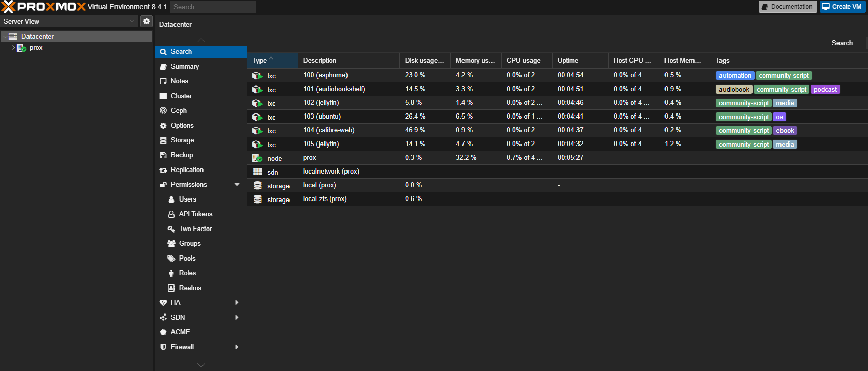This screenshot has width=868, height=371.
Task: Click the Ceph icon in sidebar
Action: coord(163,110)
